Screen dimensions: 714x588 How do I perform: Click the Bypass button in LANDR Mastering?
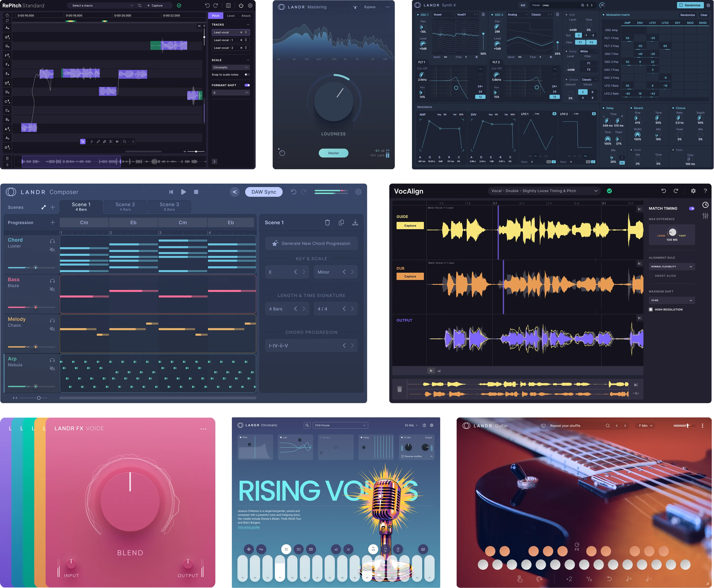coord(370,7)
